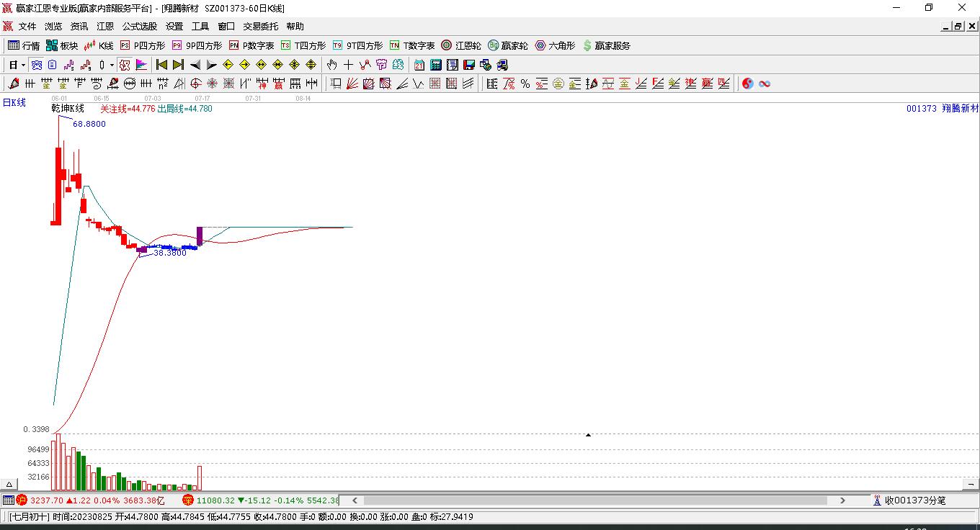Click the yellow diamond right-arrow icon
Viewport: 980px width, 530px height.
coord(245,65)
